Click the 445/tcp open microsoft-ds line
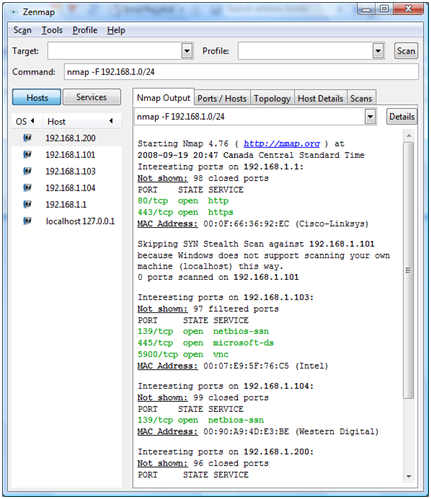The image size is (431, 499). coord(206,343)
